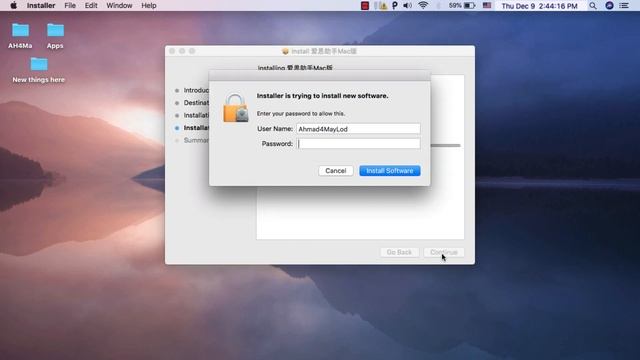Click the bold Installation step in sidebar
Screen dimensions: 640x360
point(196,128)
